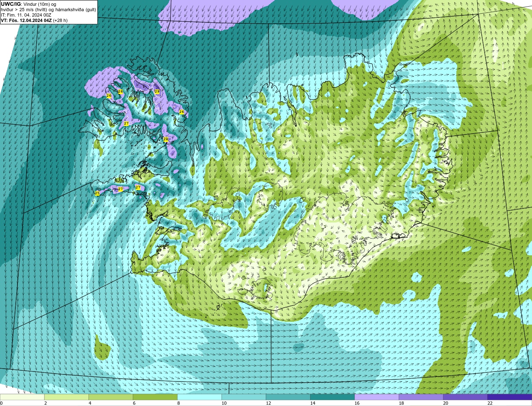This screenshot has height=406, width=532.
Task: Click the legend scale label "18"
Action: [401, 403]
